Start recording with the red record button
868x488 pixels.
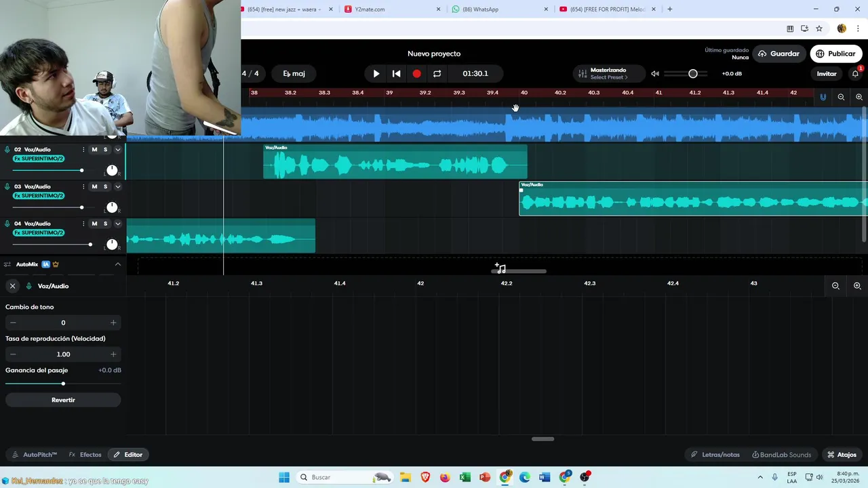[416, 73]
